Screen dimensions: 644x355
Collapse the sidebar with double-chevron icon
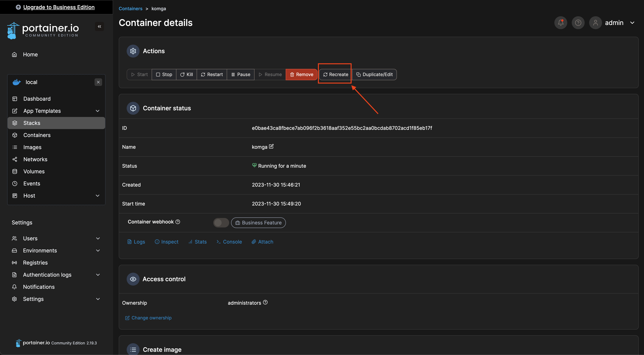(99, 26)
